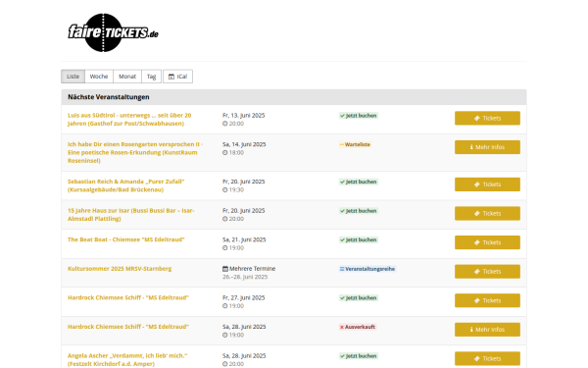Click the Ausverkauft status badge
The image size is (588, 368).
click(x=358, y=327)
